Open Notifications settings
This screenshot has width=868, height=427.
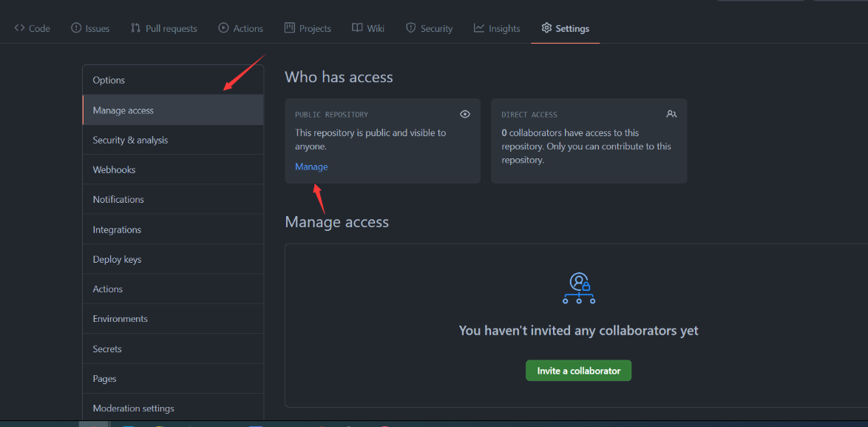[x=173, y=199]
